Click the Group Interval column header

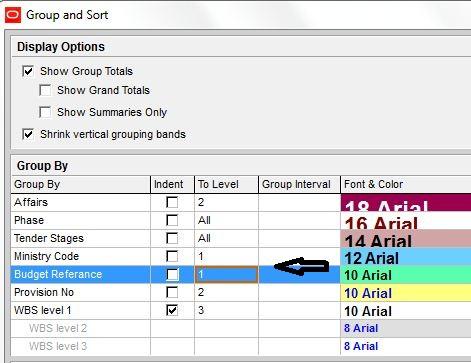(x=299, y=184)
